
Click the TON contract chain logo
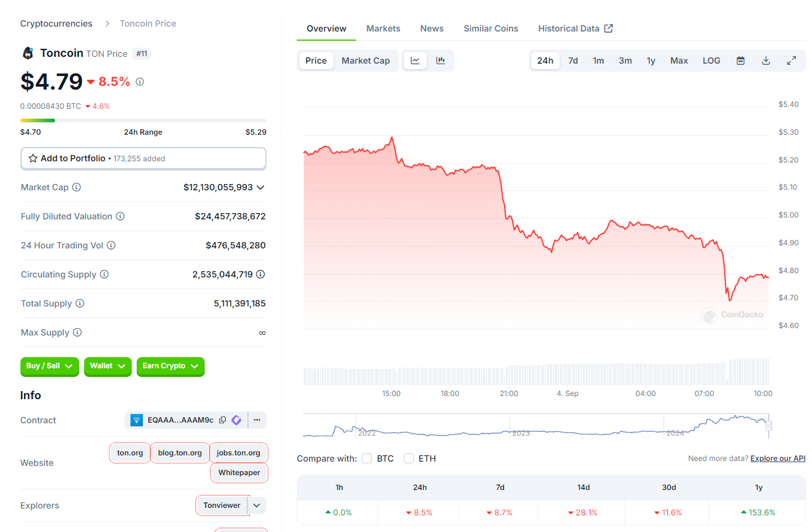137,420
